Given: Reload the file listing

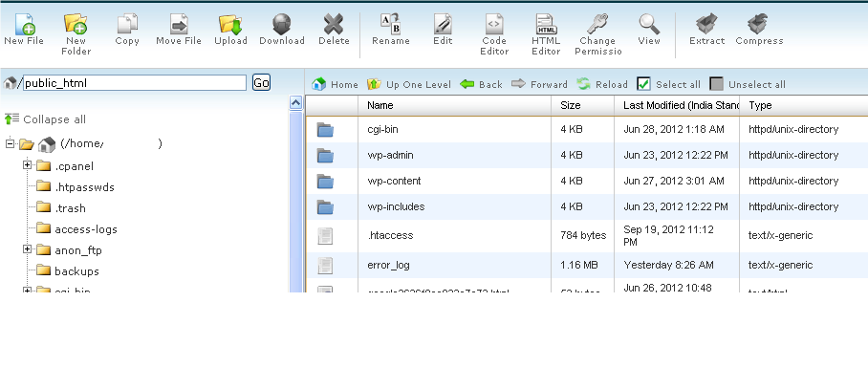Looking at the screenshot, I should tap(602, 84).
